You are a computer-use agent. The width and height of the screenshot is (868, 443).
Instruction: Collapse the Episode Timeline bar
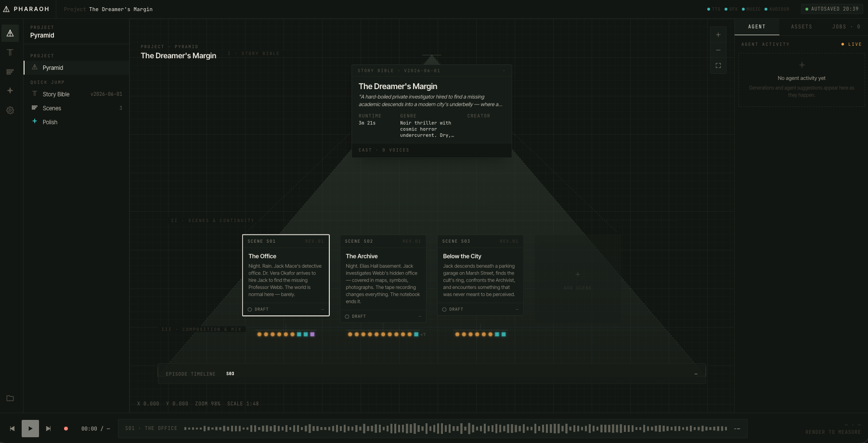696,374
